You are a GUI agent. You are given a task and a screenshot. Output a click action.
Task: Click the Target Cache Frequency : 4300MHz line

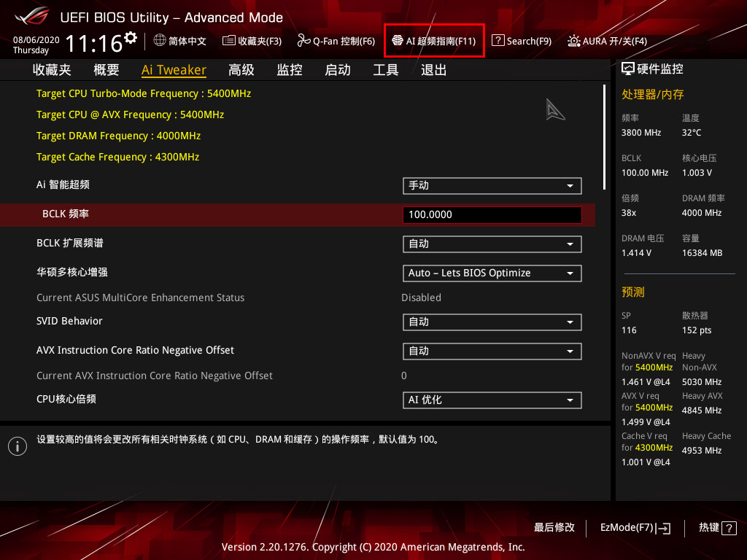point(117,157)
